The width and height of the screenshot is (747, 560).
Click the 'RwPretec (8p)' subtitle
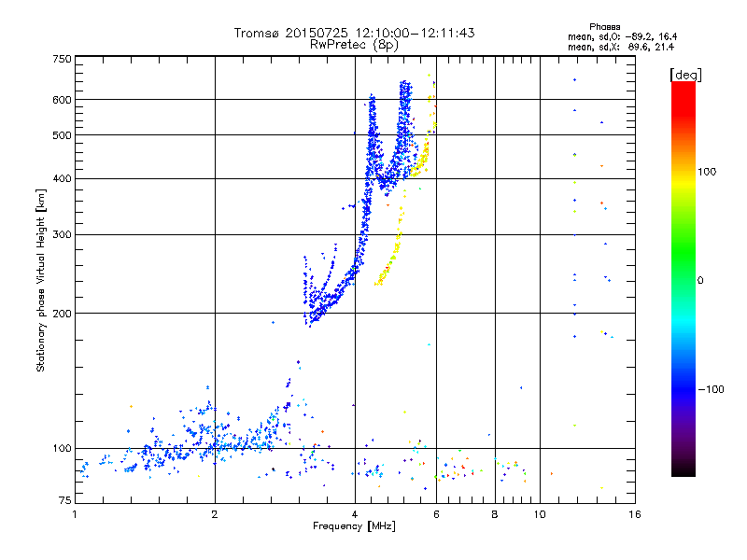[354, 45]
